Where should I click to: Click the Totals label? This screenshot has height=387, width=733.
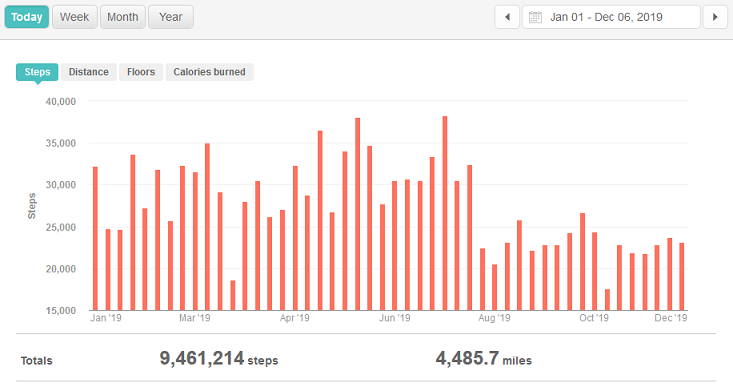36,361
